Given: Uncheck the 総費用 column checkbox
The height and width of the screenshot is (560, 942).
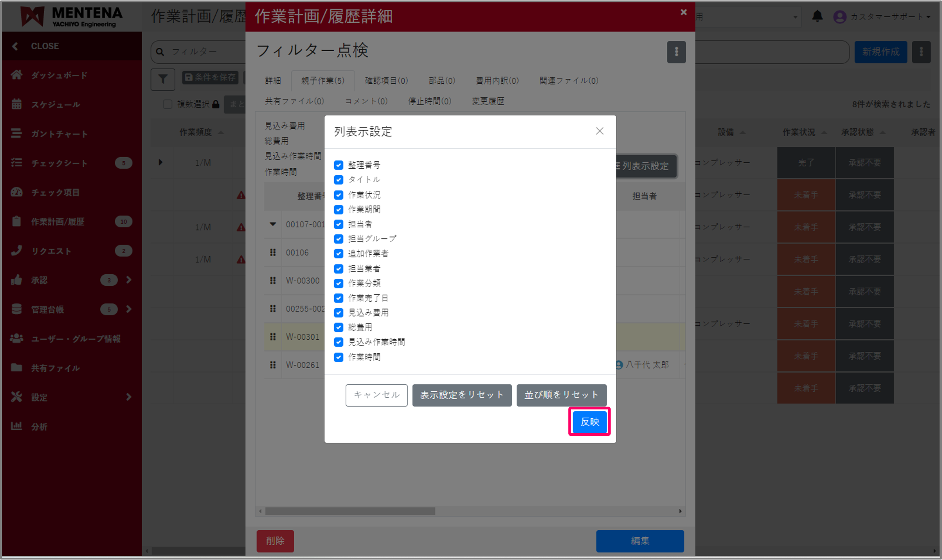Looking at the screenshot, I should (338, 327).
